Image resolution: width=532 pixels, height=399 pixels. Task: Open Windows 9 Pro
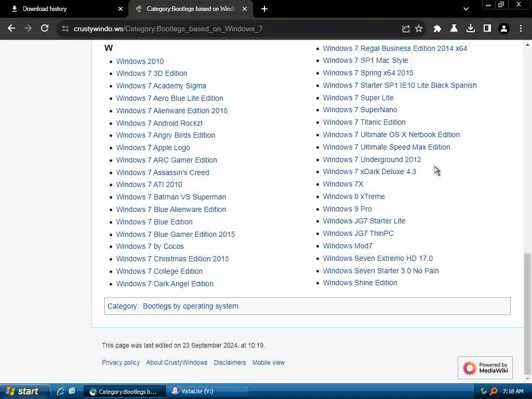click(347, 209)
